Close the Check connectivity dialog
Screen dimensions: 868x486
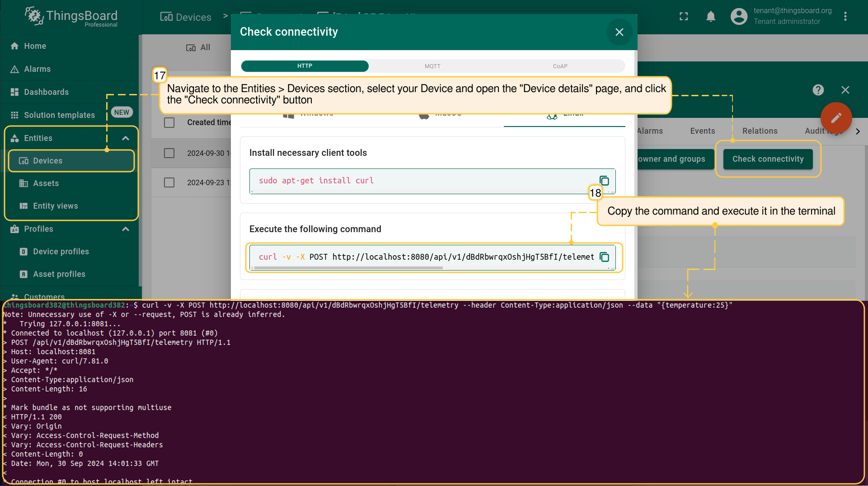pos(619,32)
